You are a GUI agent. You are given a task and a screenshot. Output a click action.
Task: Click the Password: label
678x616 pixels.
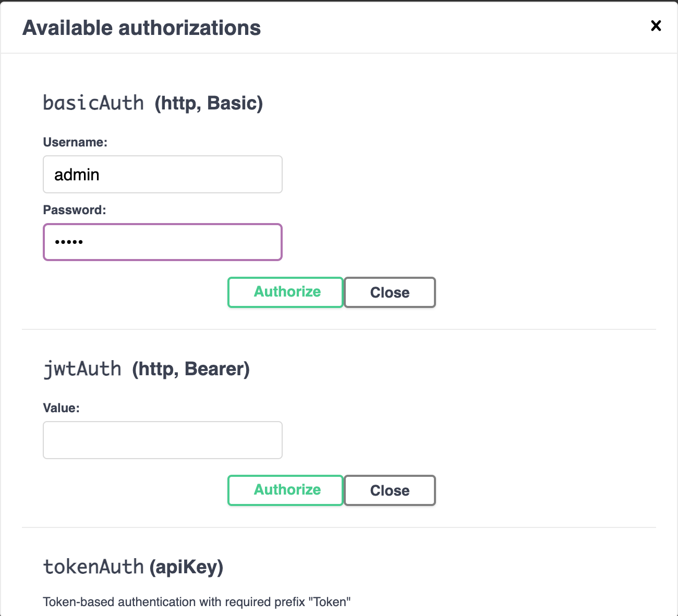[75, 210]
